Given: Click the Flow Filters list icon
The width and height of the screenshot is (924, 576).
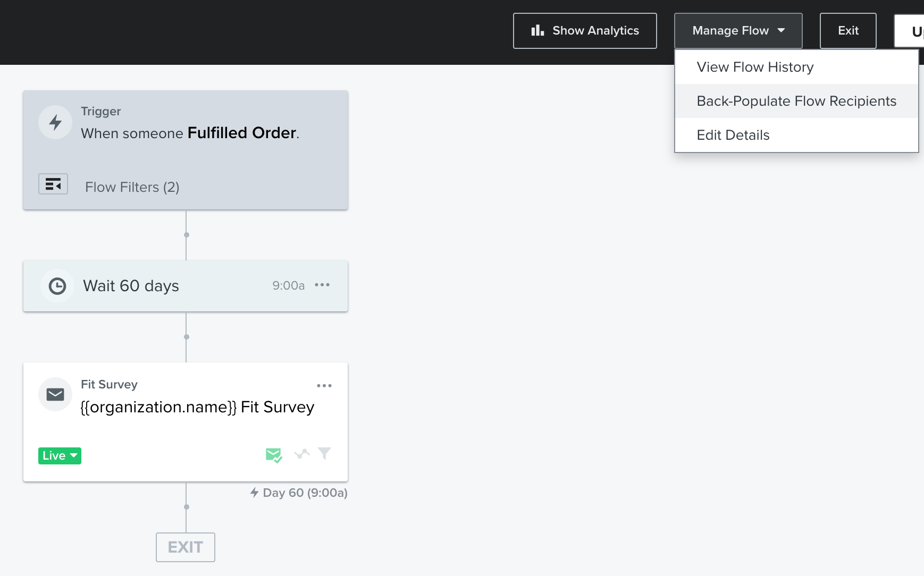Looking at the screenshot, I should click(x=53, y=184).
